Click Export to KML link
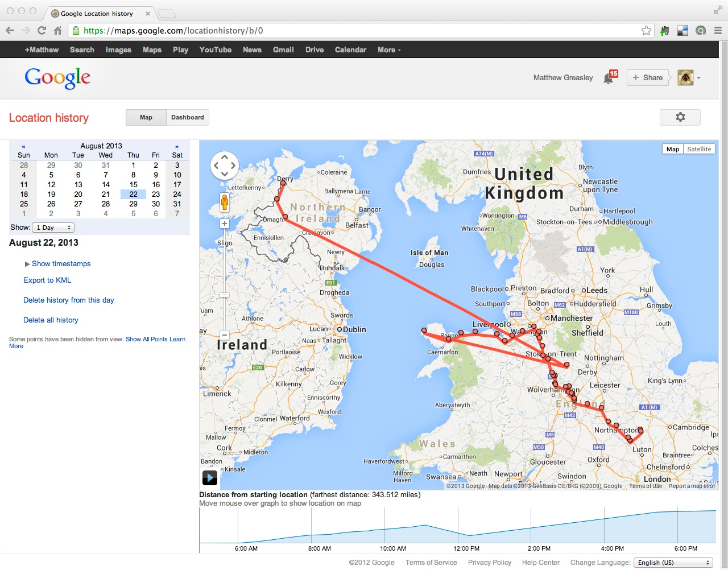 [47, 280]
